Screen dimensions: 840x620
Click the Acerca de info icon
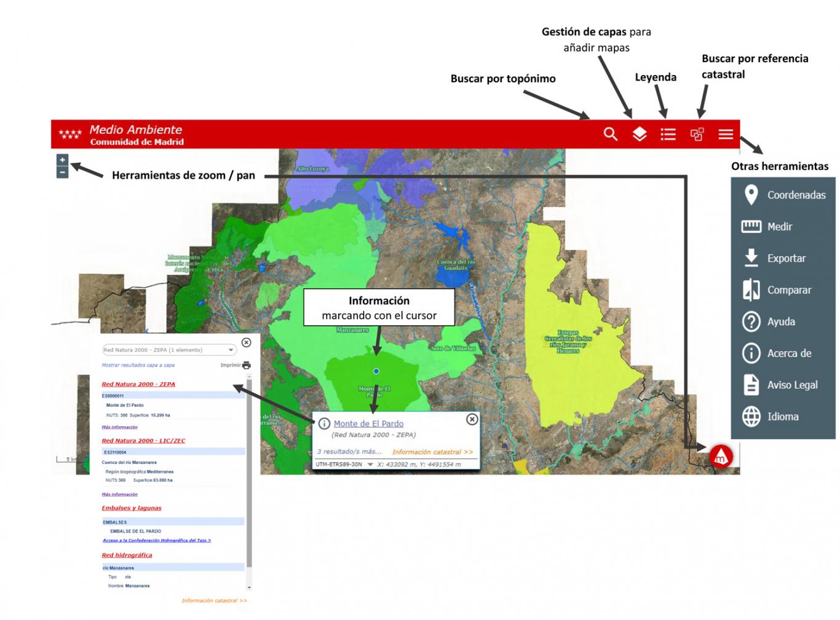pyautogui.click(x=751, y=353)
